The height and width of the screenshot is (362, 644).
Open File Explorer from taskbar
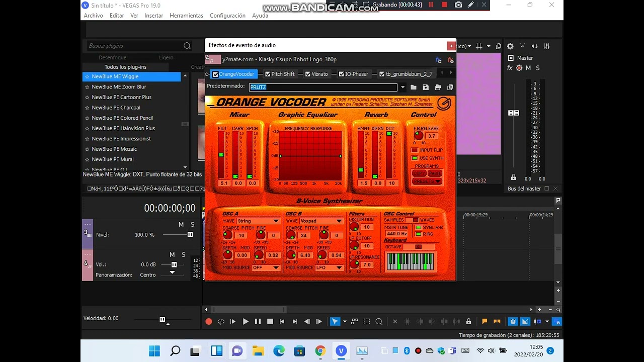tap(258, 351)
